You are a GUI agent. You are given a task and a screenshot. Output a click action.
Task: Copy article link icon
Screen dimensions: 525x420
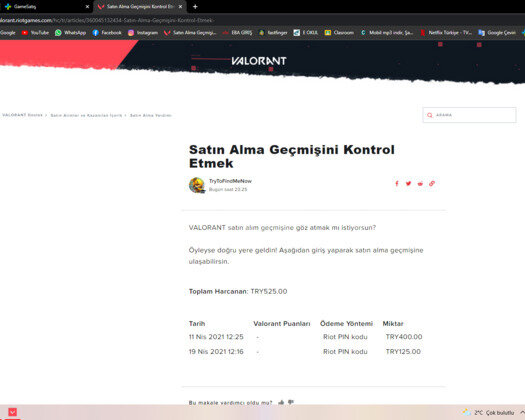[432, 184]
